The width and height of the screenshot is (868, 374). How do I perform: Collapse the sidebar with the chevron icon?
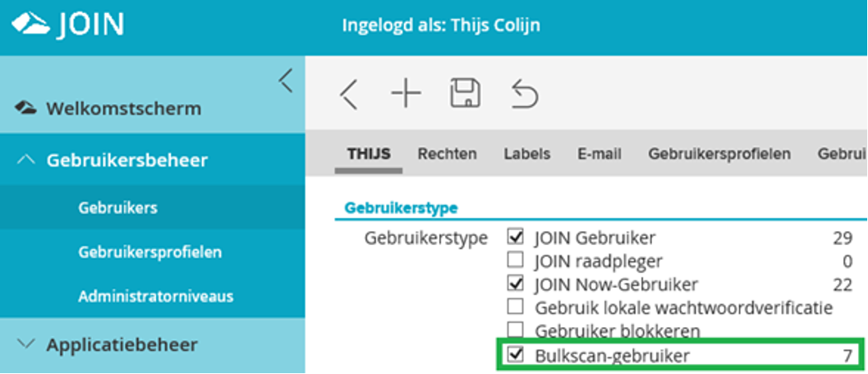point(285,81)
